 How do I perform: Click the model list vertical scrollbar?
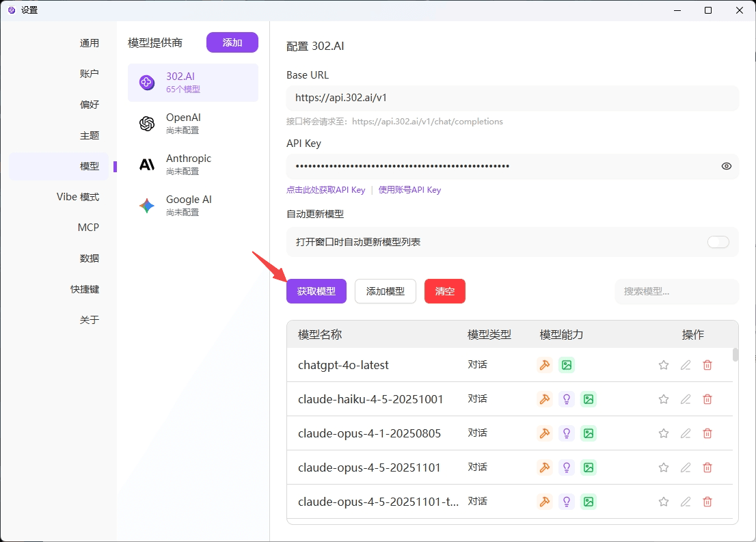[x=735, y=355]
